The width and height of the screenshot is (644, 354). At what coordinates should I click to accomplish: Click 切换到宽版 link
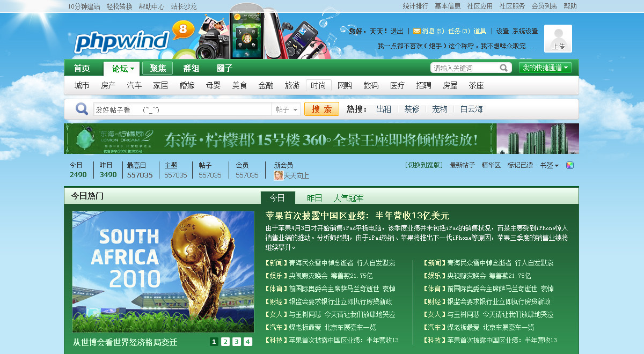pyautogui.click(x=424, y=165)
